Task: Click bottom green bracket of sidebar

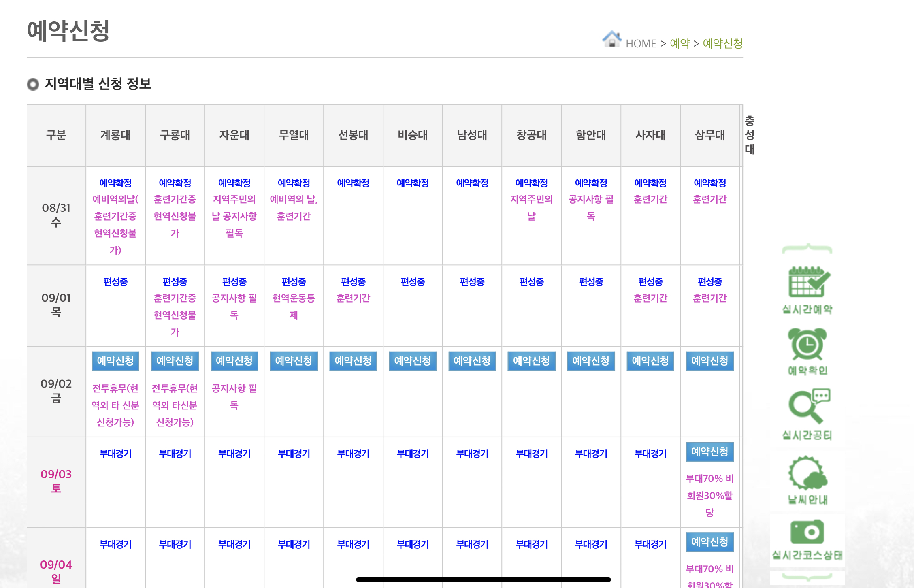Action: pos(807,577)
